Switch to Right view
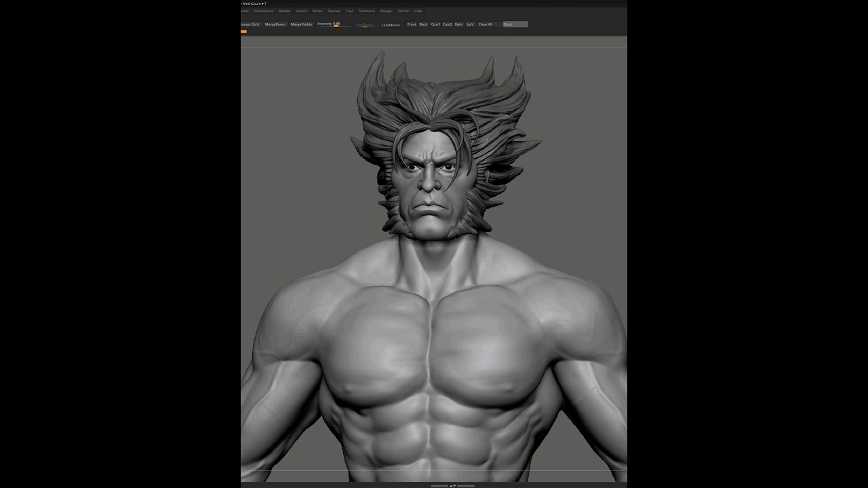This screenshot has width=868, height=488. point(458,24)
